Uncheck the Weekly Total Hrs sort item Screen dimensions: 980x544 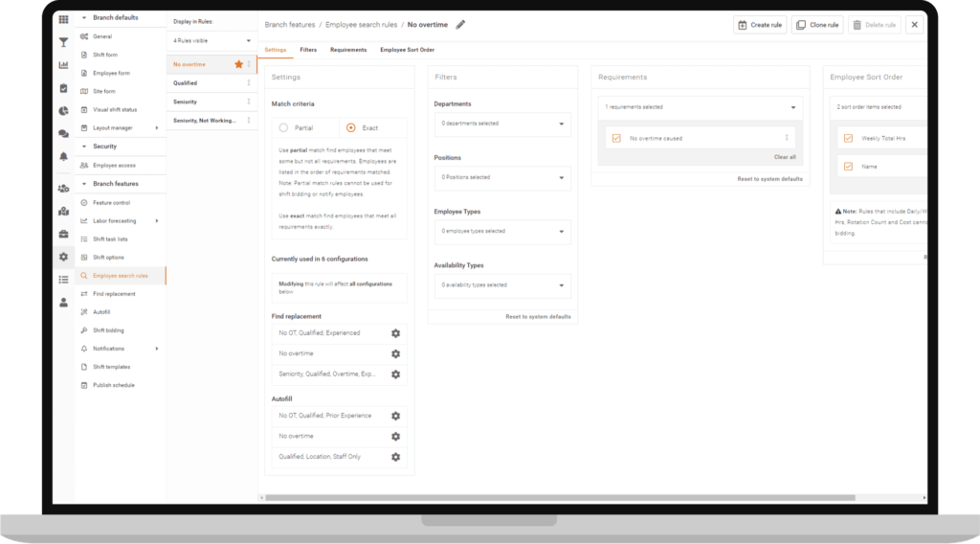click(x=848, y=138)
